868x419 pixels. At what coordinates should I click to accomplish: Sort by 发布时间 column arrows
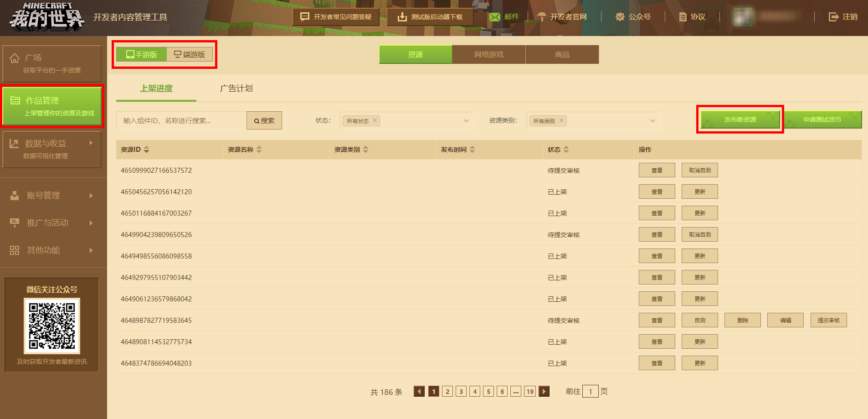(472, 150)
